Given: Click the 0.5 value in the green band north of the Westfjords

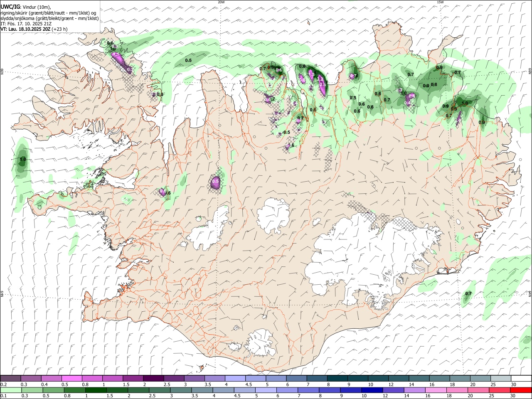Looking at the screenshot, I should [x=188, y=60].
